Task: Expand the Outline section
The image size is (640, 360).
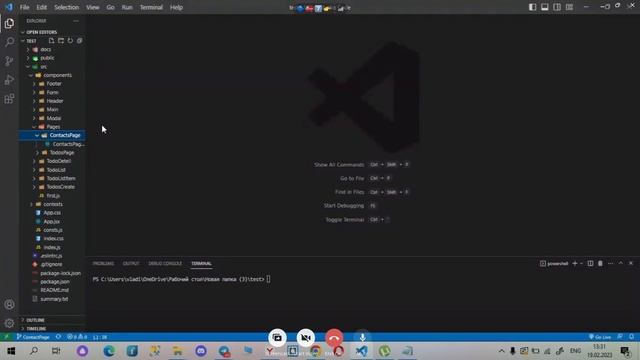Action: pos(52,320)
